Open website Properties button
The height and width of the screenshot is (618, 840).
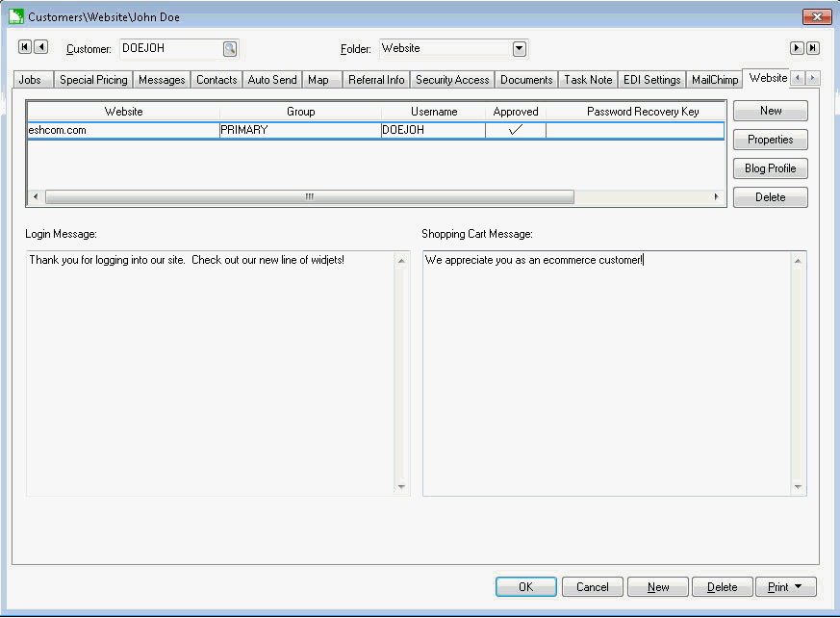770,140
